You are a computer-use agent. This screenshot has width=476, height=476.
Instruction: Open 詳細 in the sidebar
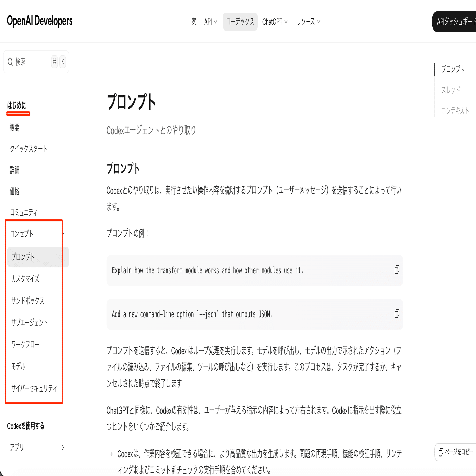tap(14, 170)
